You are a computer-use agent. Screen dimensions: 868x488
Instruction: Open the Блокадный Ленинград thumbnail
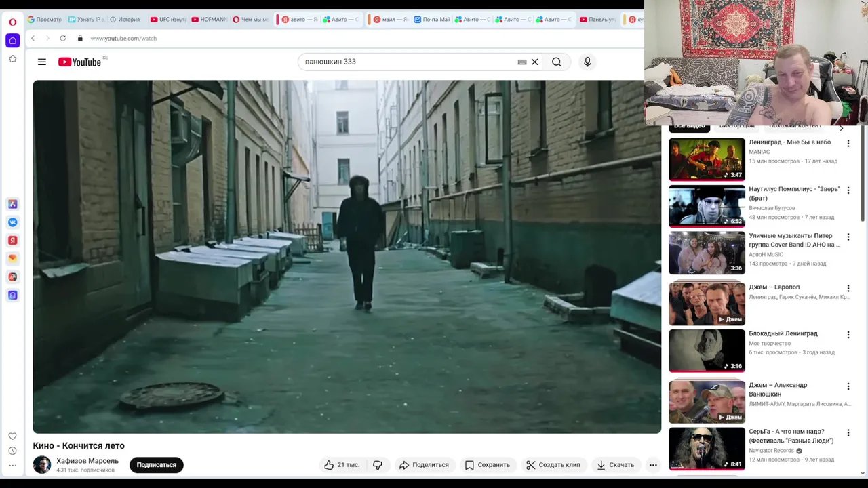point(707,350)
